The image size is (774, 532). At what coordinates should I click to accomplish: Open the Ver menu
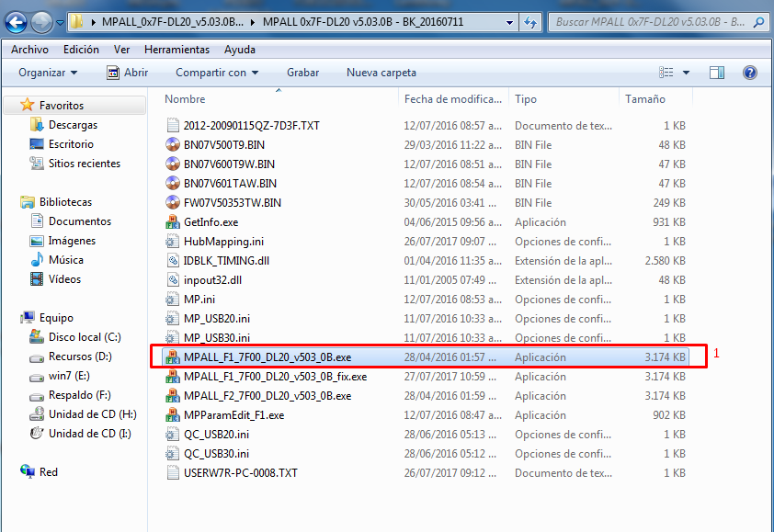[121, 50]
